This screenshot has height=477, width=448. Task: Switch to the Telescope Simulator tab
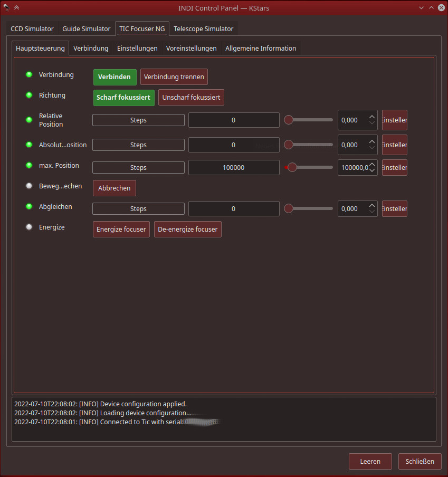(x=203, y=28)
